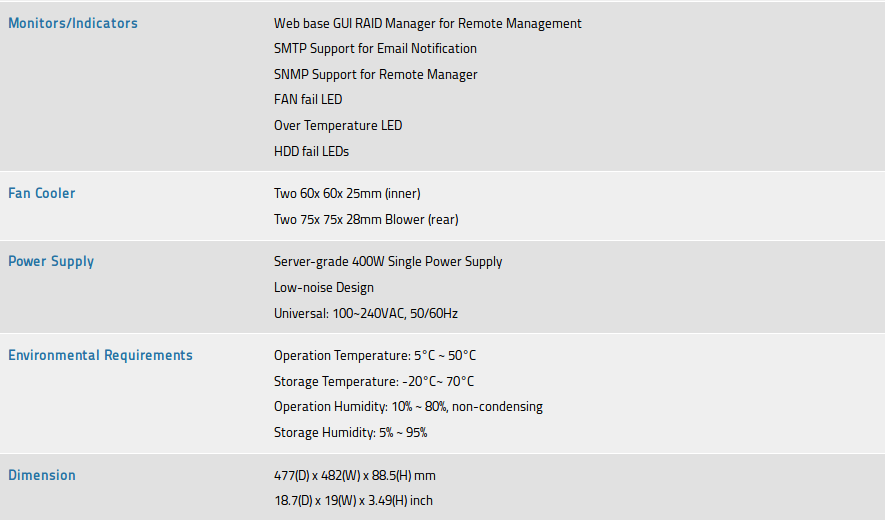Screen dimensions: 885x520
Task: Click the 75x 75x 28mm Blower (rear) line
Action: [366, 220]
